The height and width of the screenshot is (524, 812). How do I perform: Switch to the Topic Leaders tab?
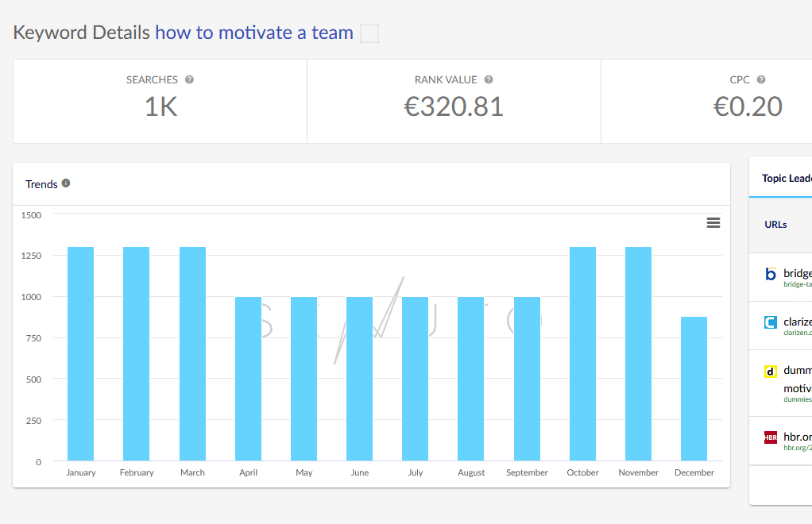[787, 178]
